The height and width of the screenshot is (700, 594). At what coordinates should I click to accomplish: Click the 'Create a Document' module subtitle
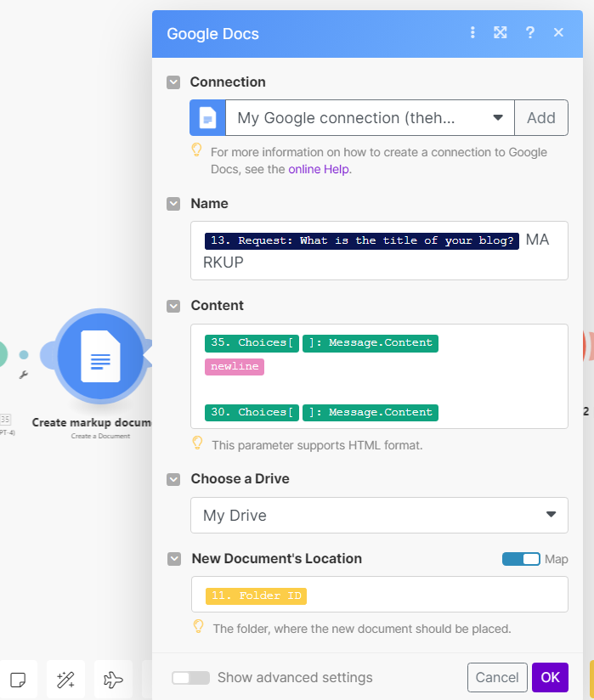pos(100,436)
